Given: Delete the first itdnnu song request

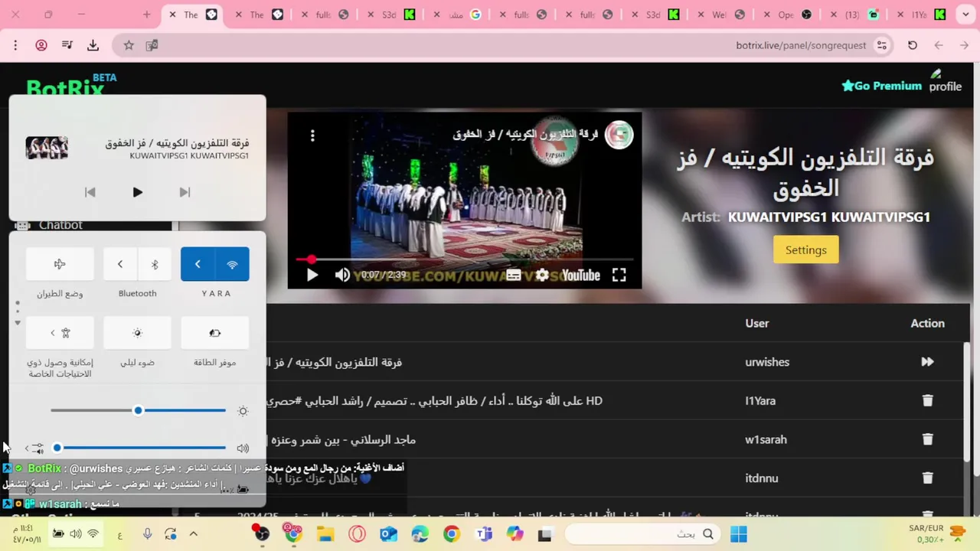Looking at the screenshot, I should (x=927, y=478).
